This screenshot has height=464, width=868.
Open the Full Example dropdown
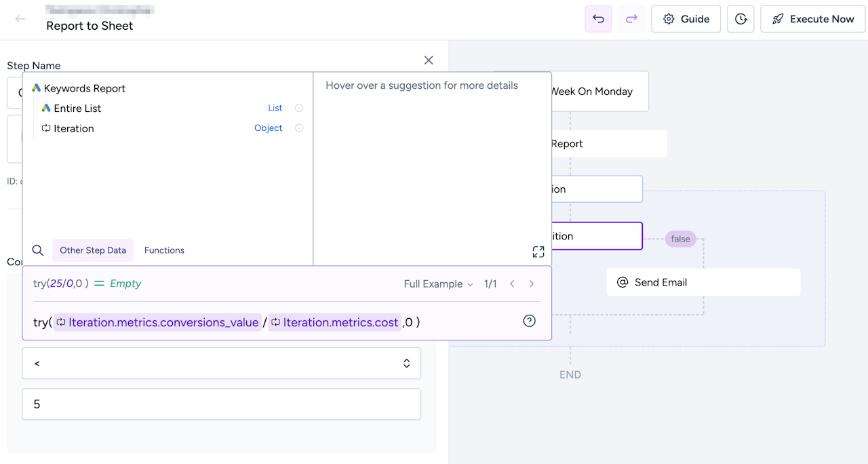tap(438, 284)
